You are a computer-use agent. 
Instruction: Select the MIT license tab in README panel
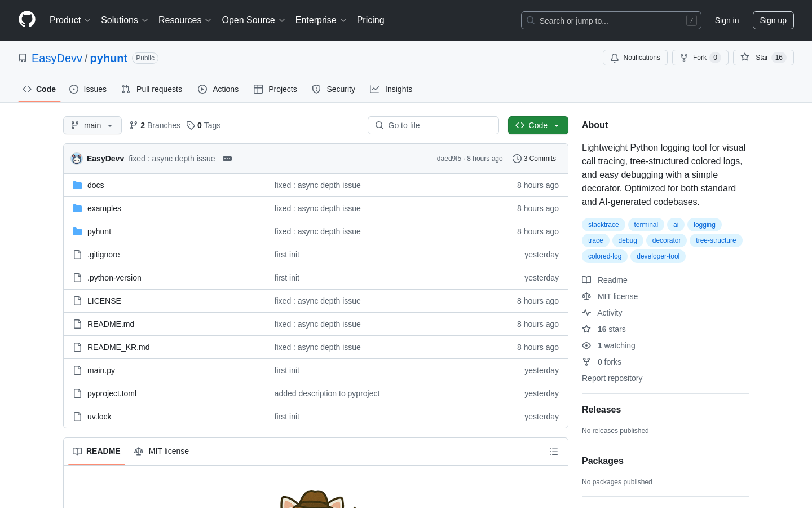[162, 451]
